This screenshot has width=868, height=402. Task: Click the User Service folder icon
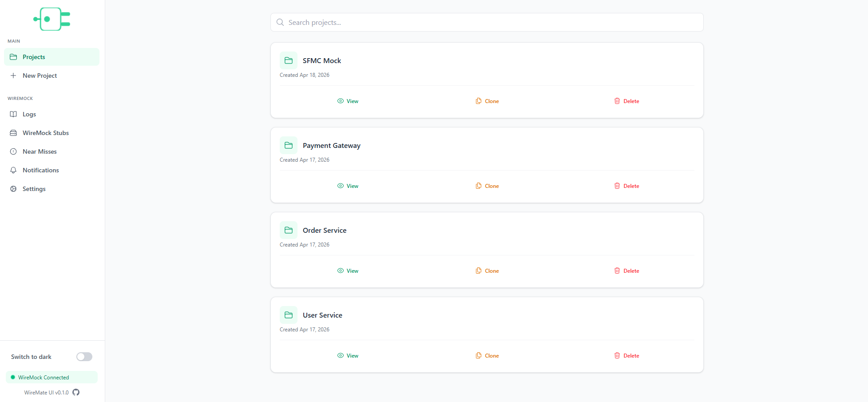289,315
